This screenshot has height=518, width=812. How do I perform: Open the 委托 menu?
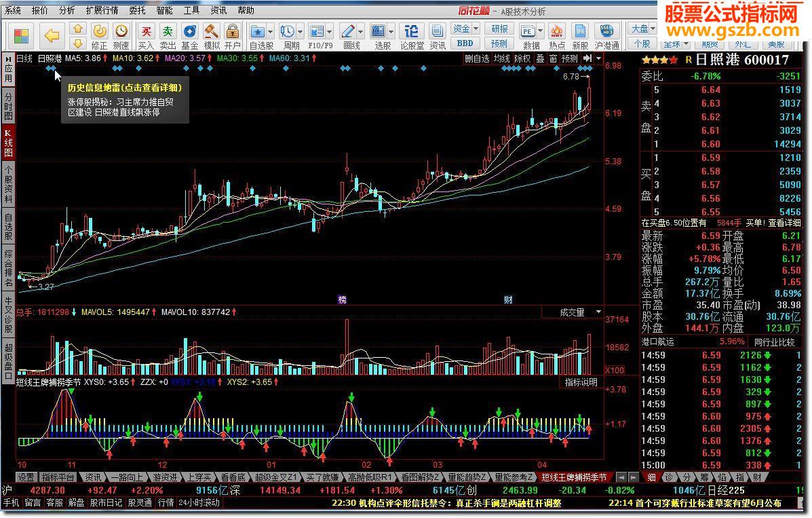point(137,10)
